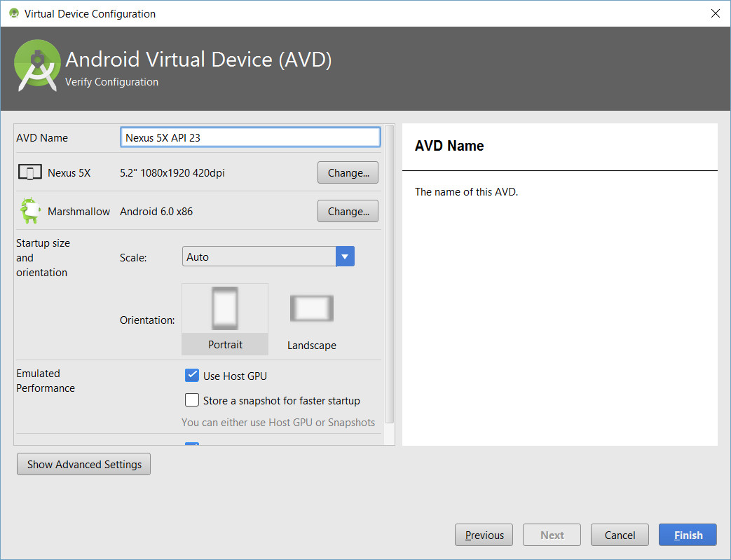Click the 'AVD Name' heading in help panel
Viewport: 731px width, 560px height.
[x=449, y=146]
